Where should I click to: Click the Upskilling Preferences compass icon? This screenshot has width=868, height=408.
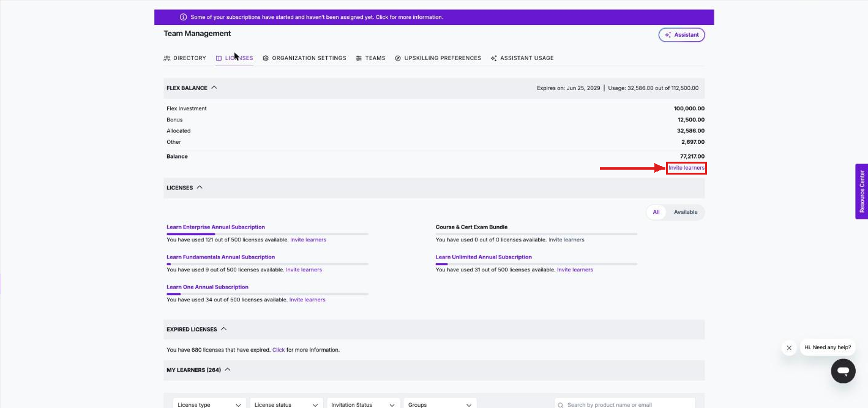(x=398, y=58)
